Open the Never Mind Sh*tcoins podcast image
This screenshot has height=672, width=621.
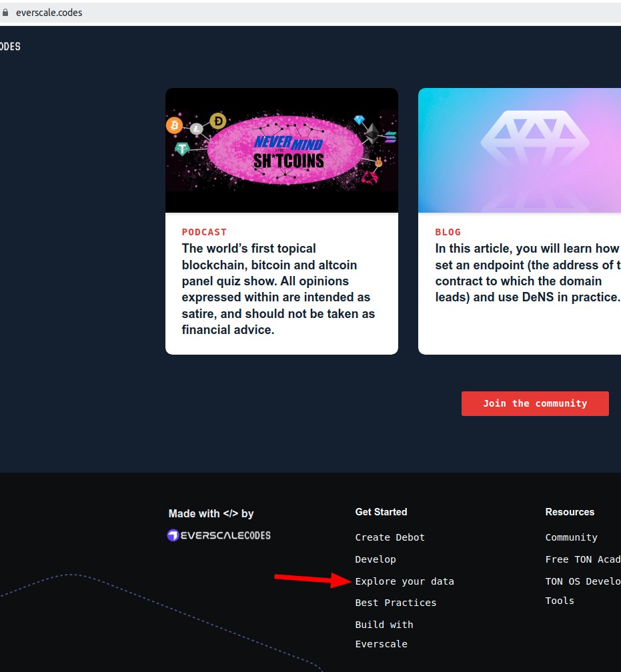[281, 151]
